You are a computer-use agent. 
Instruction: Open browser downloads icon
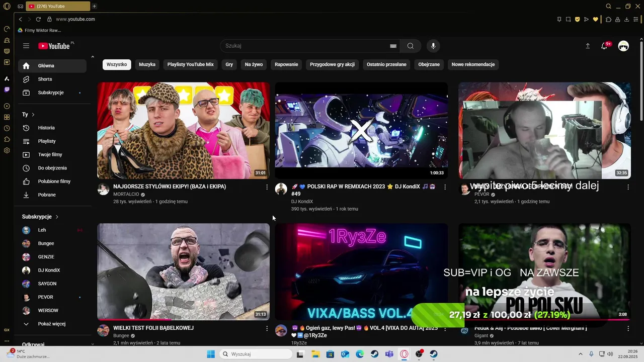point(626,19)
